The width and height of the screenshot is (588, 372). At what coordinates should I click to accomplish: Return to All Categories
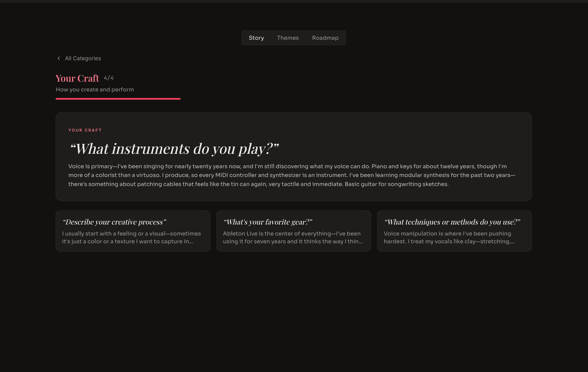pos(79,58)
